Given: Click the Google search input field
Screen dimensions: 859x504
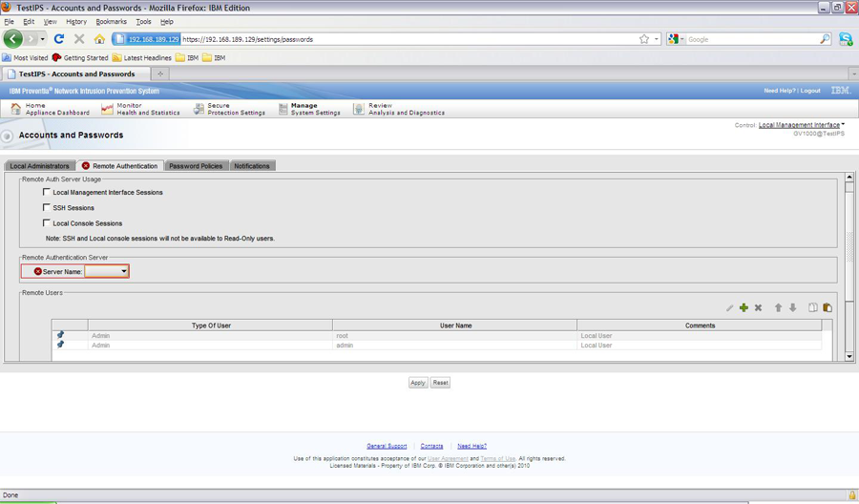Looking at the screenshot, I should [x=752, y=39].
